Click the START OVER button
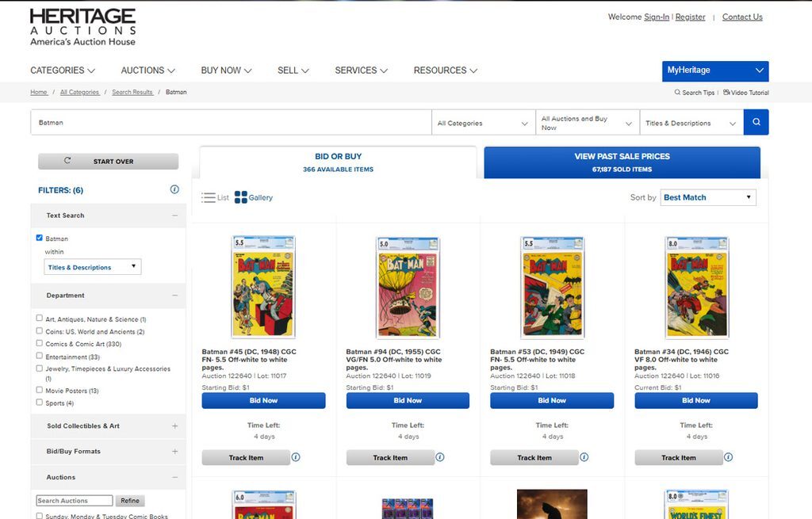 click(108, 161)
